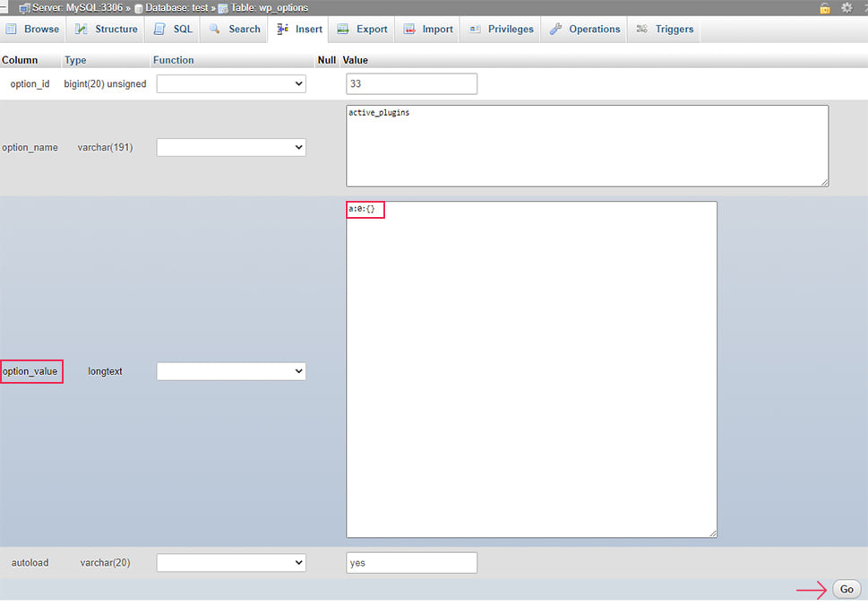Screen dimensions: 868x606
Task: Click the database icon in breadcrumb
Action: (x=139, y=8)
